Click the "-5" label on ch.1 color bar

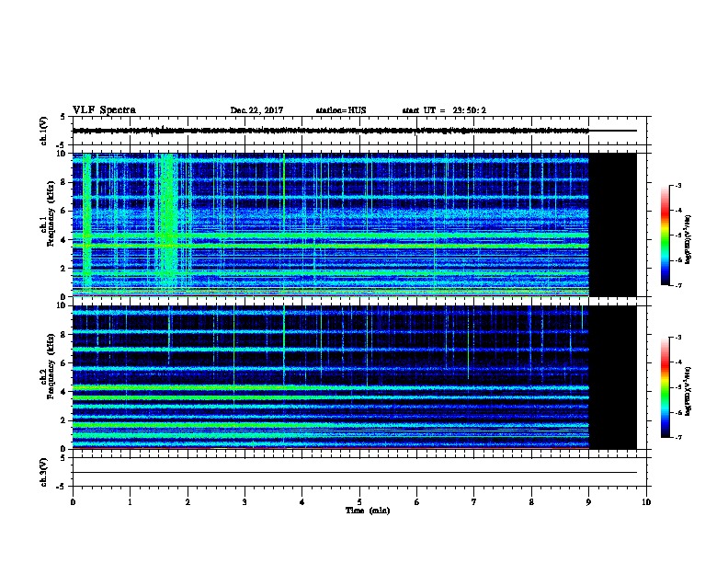pyautogui.click(x=677, y=236)
